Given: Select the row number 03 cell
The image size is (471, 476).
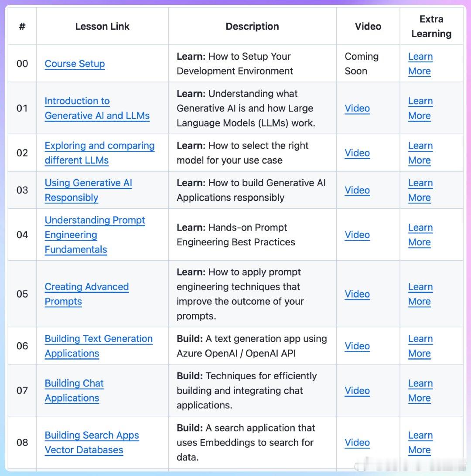Looking at the screenshot, I should pos(22,190).
